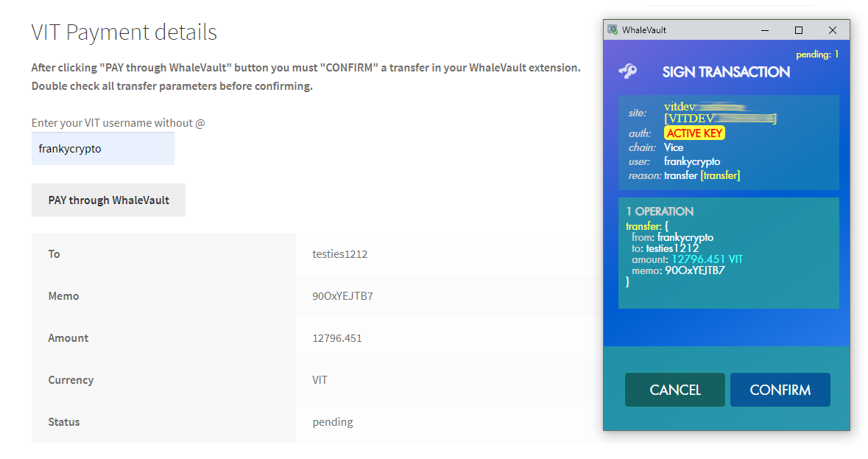Screen dimensions: 868x459
Task: Cancel the WhaleVault transaction
Action: [675, 390]
